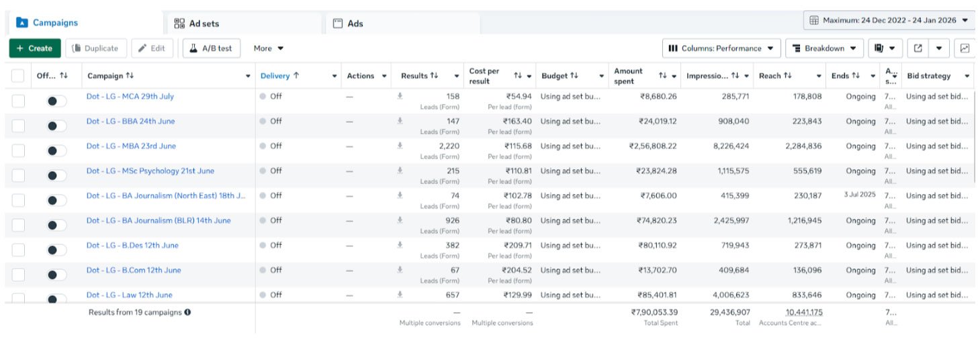
Task: Select checkbox for MSc Psychology 21st June row
Action: click(18, 175)
